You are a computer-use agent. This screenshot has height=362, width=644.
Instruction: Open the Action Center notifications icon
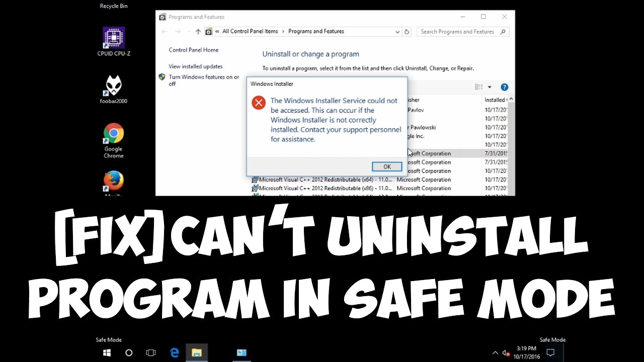(x=550, y=353)
